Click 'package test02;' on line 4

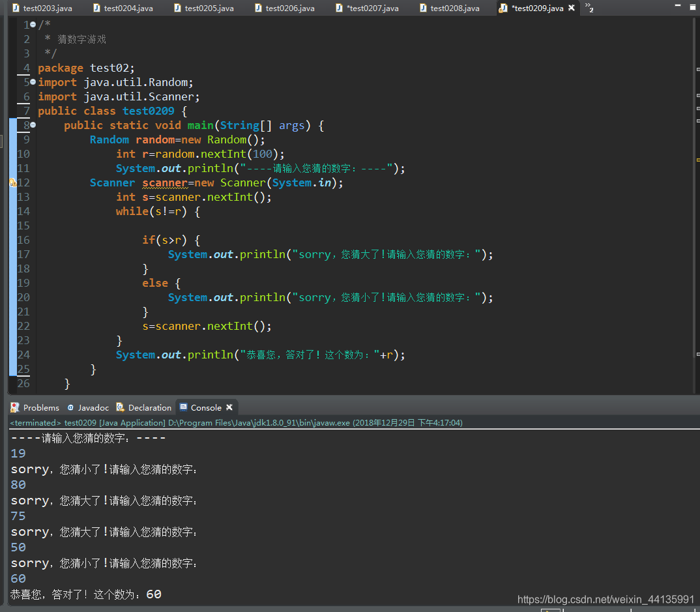(86, 68)
